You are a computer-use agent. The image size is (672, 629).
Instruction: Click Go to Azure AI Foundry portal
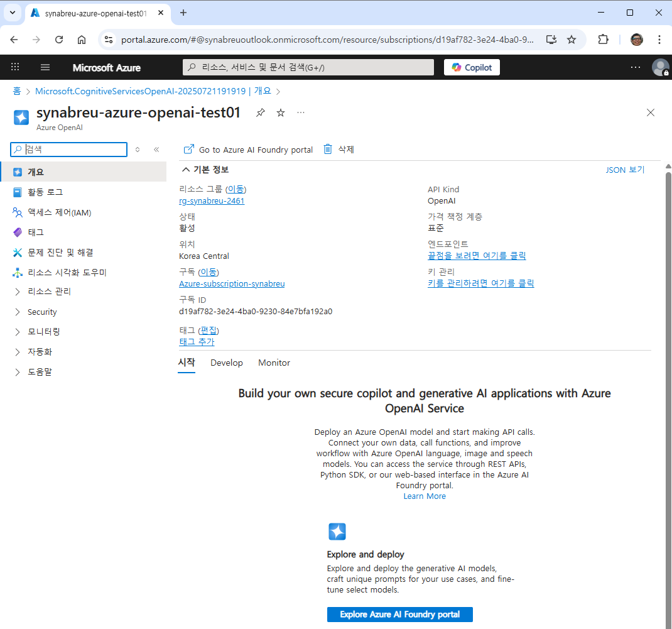tap(249, 150)
